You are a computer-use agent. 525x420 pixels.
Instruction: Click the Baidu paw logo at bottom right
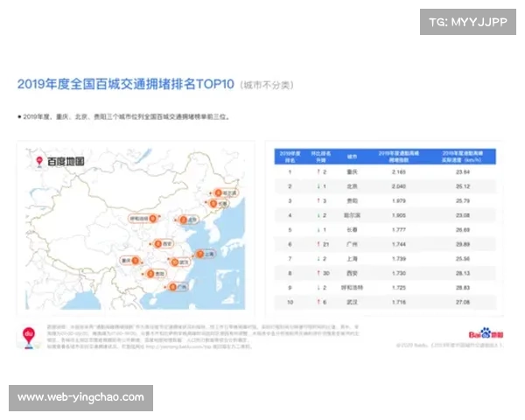[x=486, y=333]
